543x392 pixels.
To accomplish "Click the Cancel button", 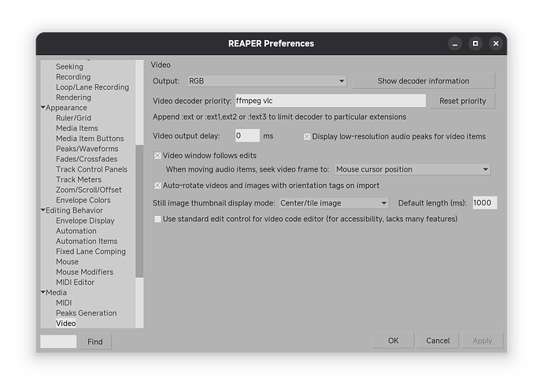I will (x=438, y=341).
